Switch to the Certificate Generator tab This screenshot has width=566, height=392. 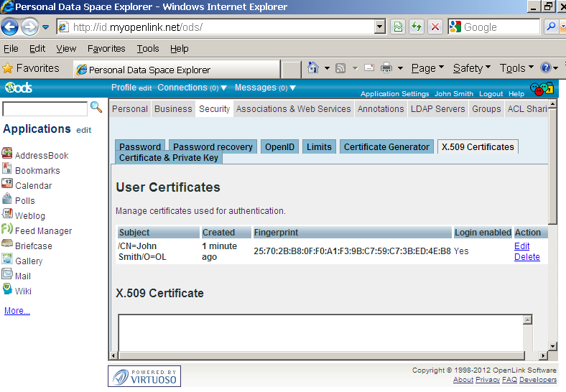386,146
